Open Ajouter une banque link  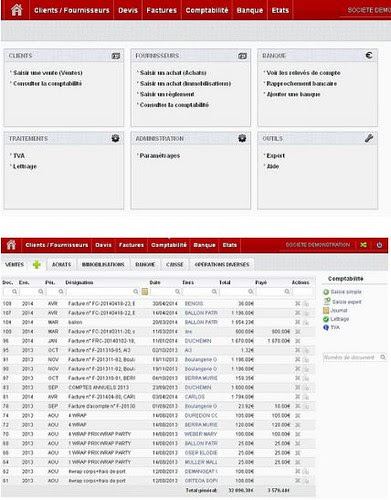click(293, 94)
